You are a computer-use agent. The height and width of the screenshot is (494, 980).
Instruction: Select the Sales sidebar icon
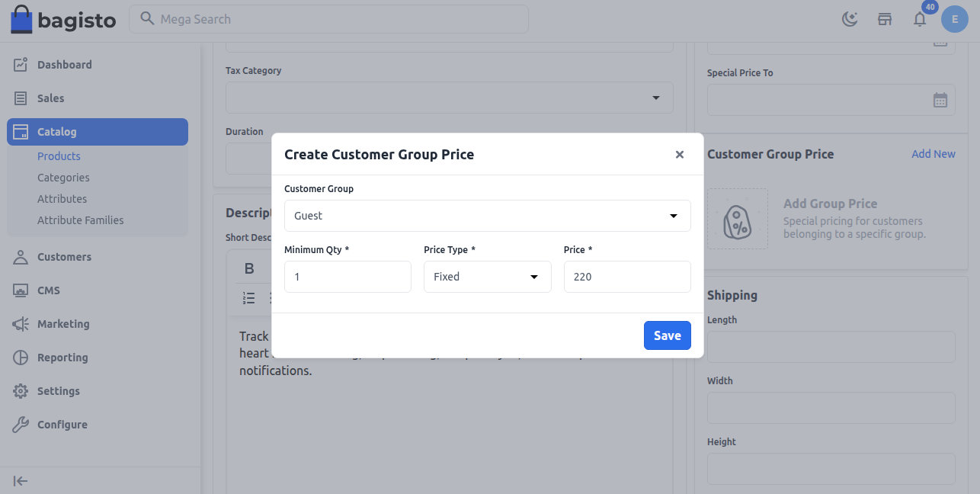[22, 98]
